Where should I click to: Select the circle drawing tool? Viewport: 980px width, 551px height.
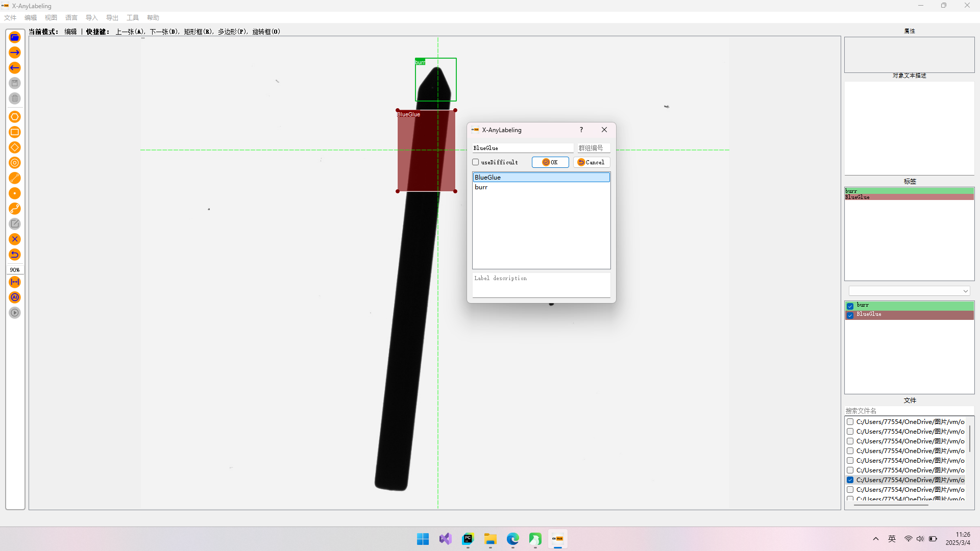click(15, 163)
